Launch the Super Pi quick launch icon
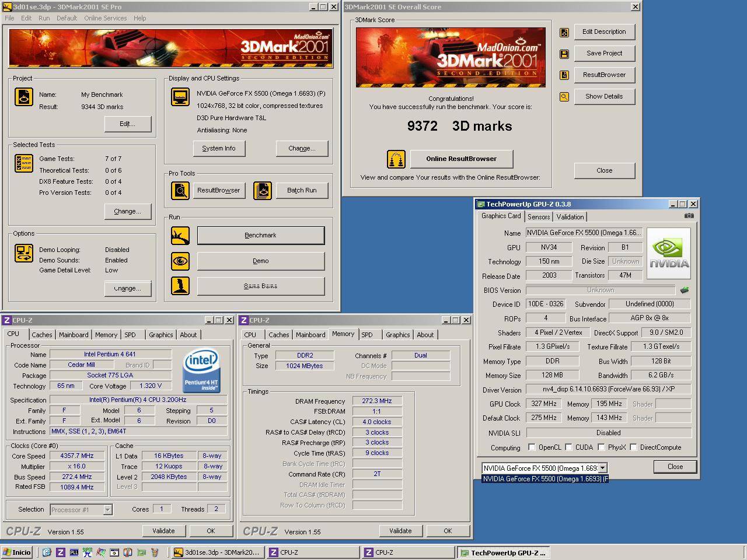 (x=88, y=552)
